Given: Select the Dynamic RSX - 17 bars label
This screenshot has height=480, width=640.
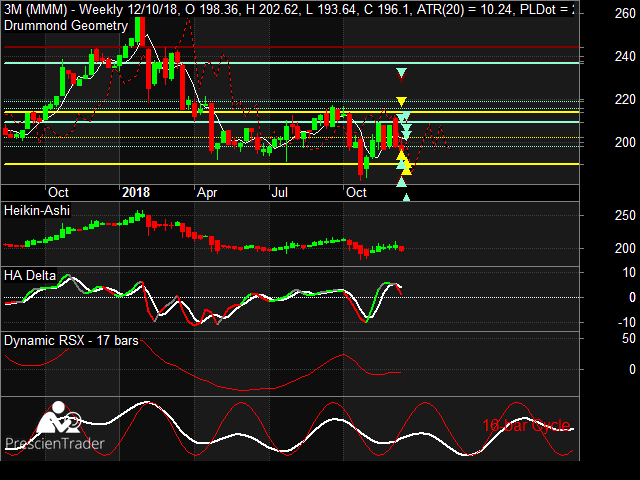Looking at the screenshot, I should (x=71, y=340).
